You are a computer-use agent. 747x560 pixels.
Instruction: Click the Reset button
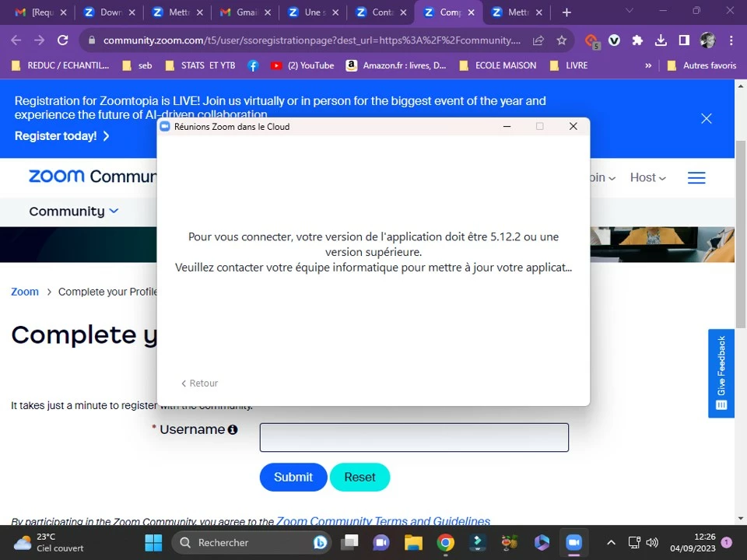(x=359, y=477)
